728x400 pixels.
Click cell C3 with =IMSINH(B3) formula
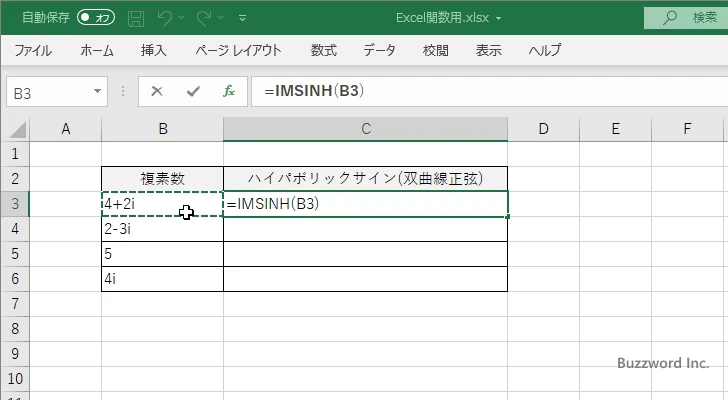click(365, 204)
